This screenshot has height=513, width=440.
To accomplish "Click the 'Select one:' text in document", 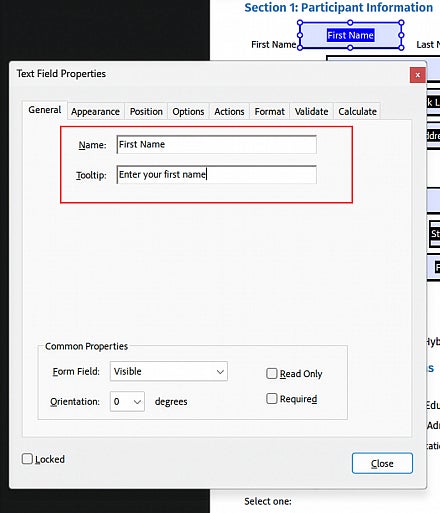I will [268, 501].
